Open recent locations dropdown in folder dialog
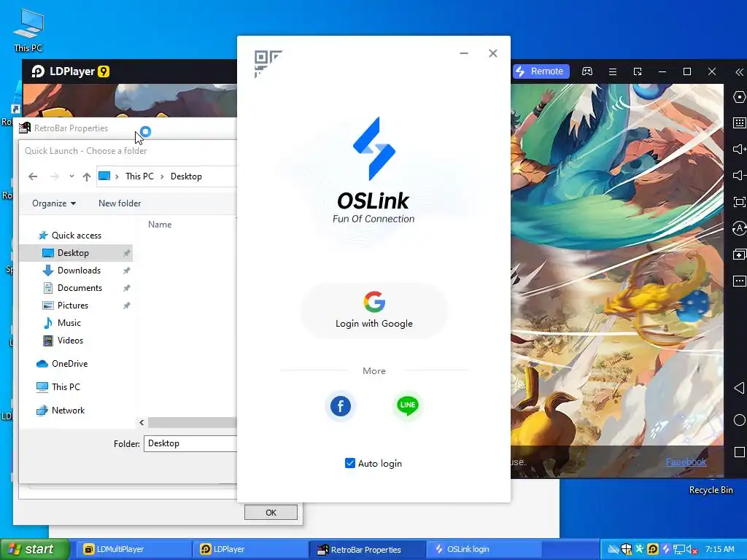 point(71,176)
